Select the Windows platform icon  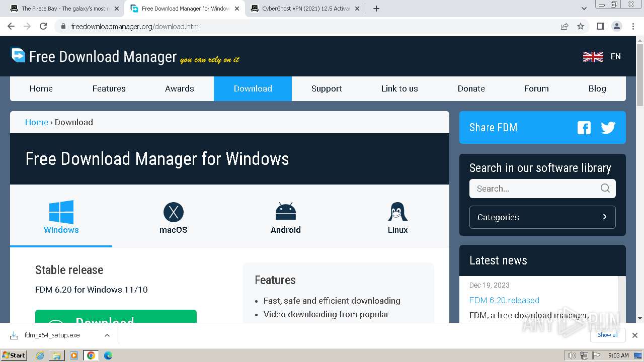(x=61, y=212)
